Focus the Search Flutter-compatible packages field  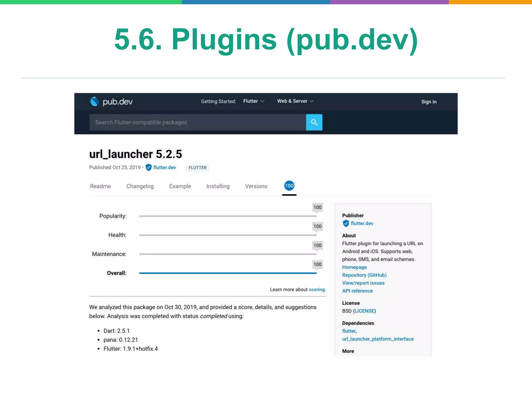point(197,122)
